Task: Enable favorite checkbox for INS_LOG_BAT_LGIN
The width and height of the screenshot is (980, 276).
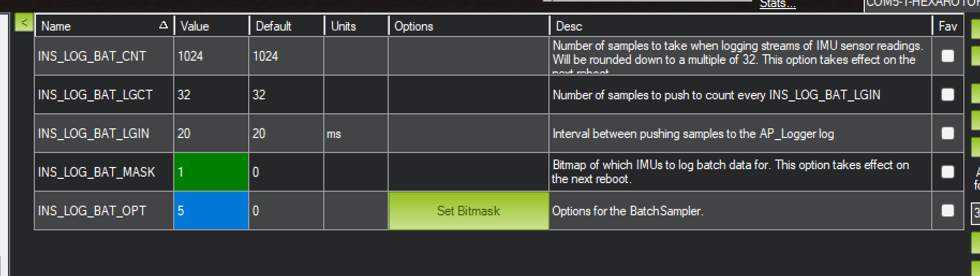Action: 948,133
